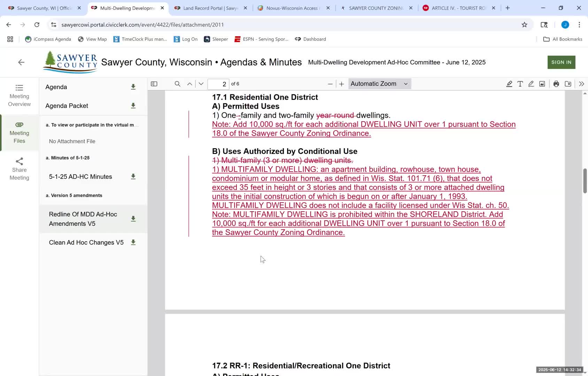Select the highlight annotation tool
The width and height of the screenshot is (588, 376).
(509, 84)
